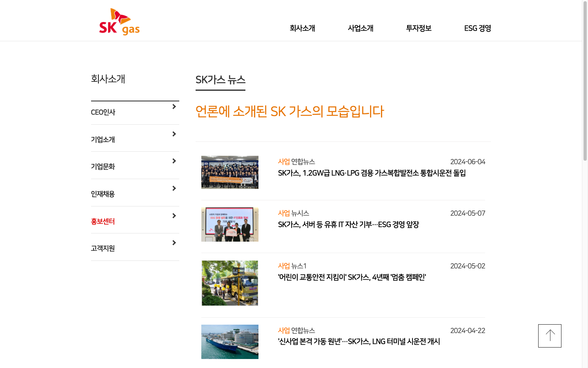Image resolution: width=588 pixels, height=368 pixels.
Task: Open the 투자정보 top menu
Action: coord(419,28)
